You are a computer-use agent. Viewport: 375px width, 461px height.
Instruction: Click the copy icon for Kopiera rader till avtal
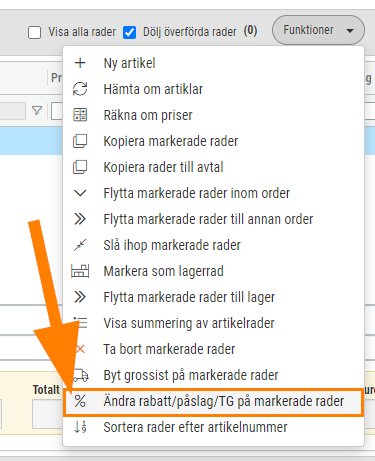pos(80,167)
